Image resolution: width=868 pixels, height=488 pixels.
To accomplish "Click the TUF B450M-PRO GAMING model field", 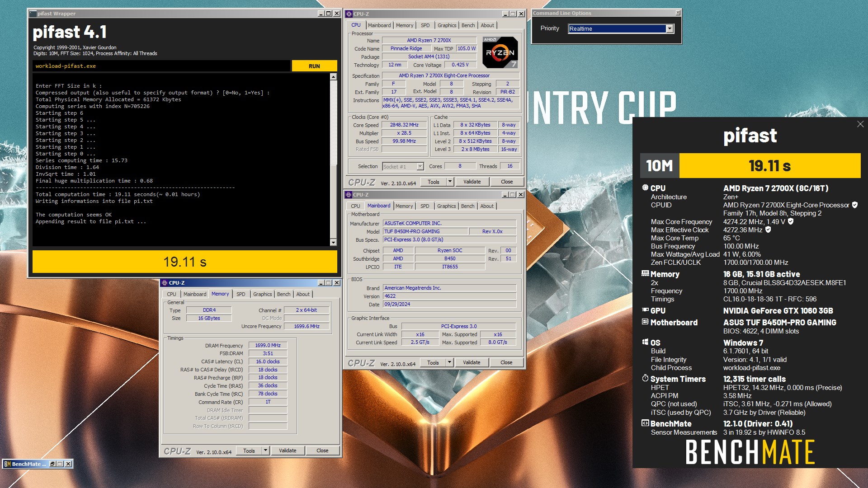I will (x=425, y=231).
